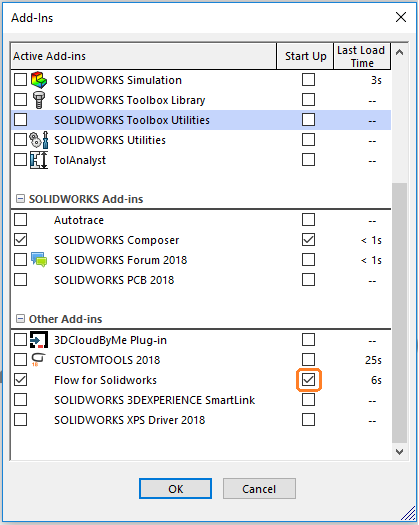419x525 pixels.
Task: Select the Autotrace add-in entry
Action: click(79, 220)
